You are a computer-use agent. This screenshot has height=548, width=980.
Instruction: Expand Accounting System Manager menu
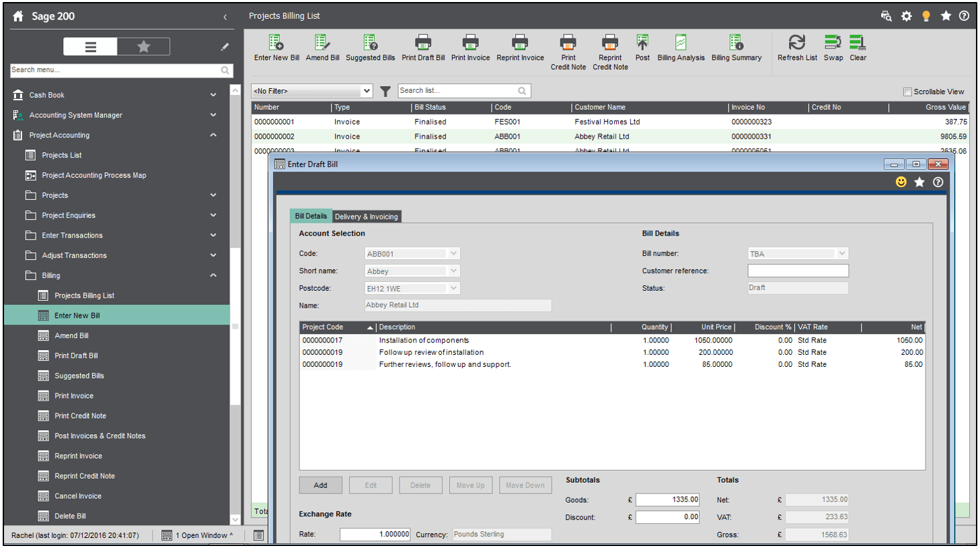click(213, 115)
